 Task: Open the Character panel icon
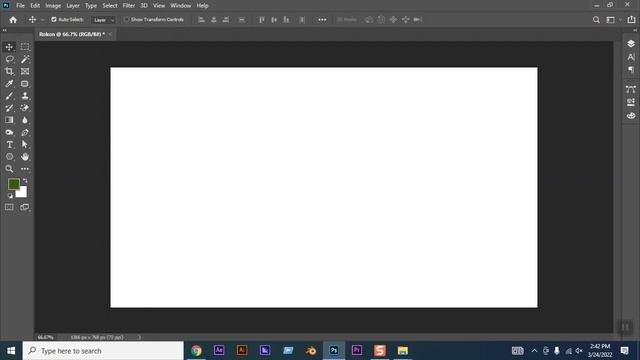point(631,57)
